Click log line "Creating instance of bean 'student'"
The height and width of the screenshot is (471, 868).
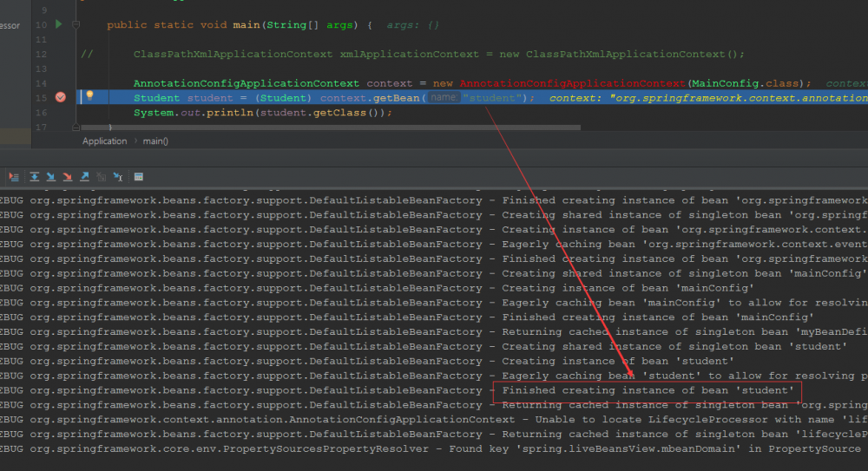pyautogui.click(x=618, y=361)
